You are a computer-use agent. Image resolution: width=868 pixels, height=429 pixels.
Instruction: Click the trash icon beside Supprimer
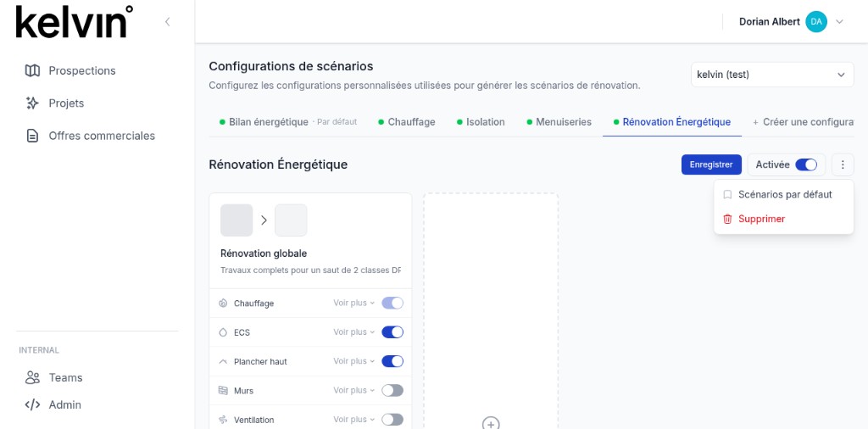727,219
